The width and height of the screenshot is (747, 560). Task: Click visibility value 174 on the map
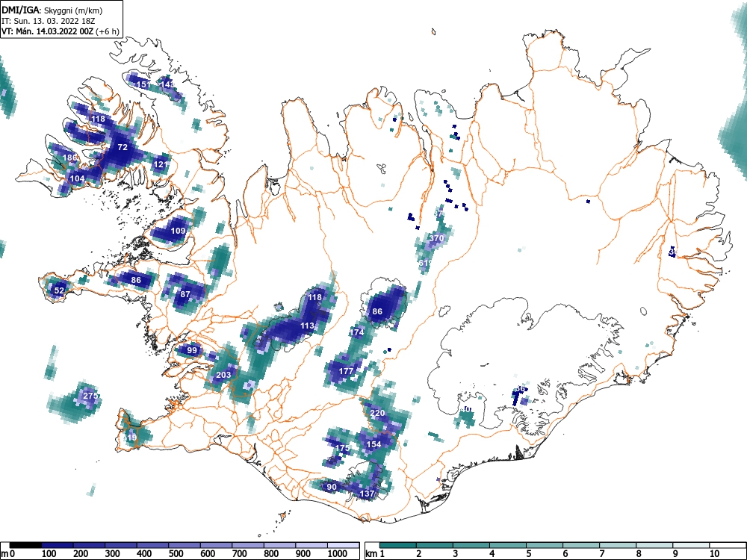click(357, 332)
